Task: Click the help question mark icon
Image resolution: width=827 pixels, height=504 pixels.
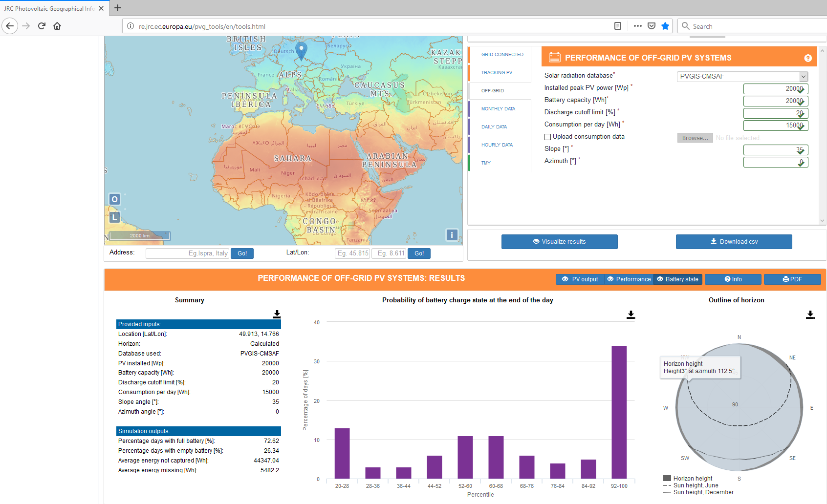Action: [x=808, y=58]
